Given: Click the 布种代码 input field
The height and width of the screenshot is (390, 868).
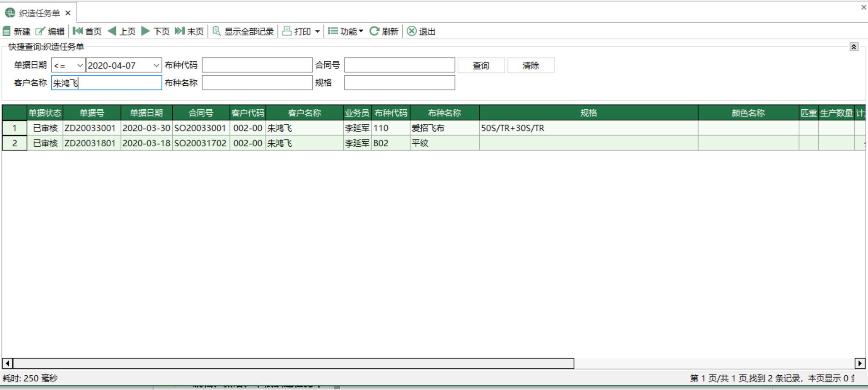Looking at the screenshot, I should point(257,65).
